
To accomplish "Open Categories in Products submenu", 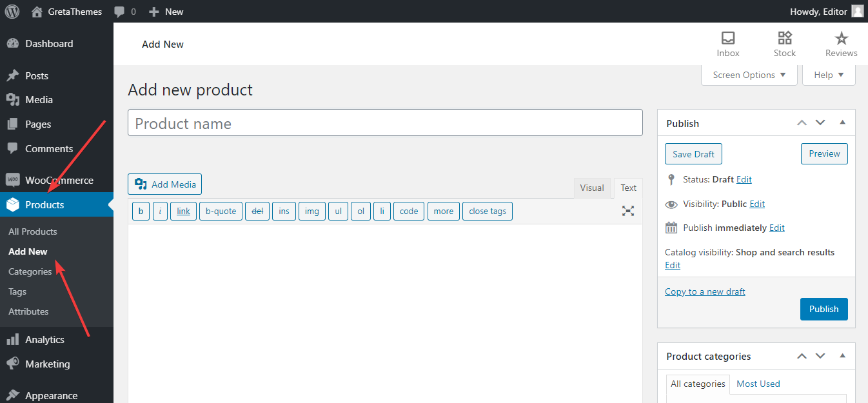I will (x=30, y=271).
